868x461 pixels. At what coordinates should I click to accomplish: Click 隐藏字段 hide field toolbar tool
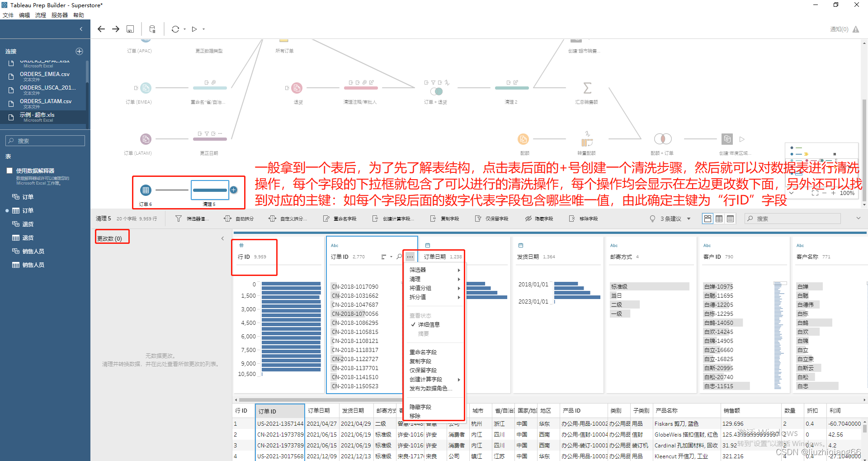[539, 219]
